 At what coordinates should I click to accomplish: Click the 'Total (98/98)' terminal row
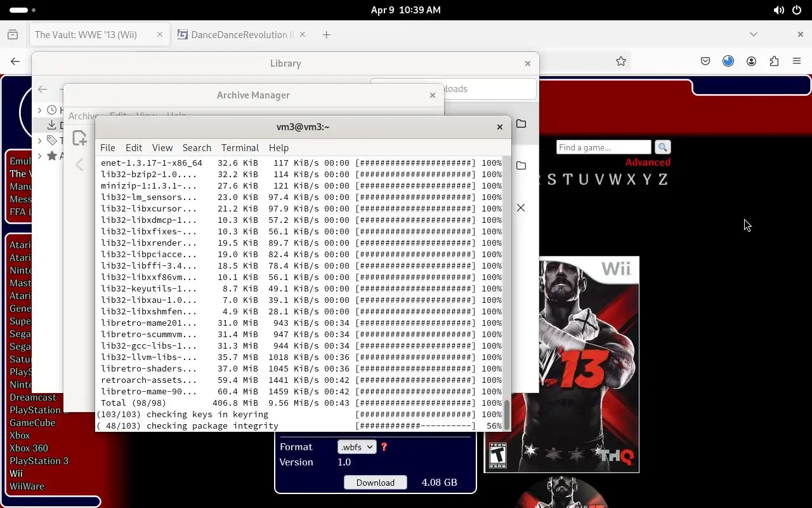301,403
